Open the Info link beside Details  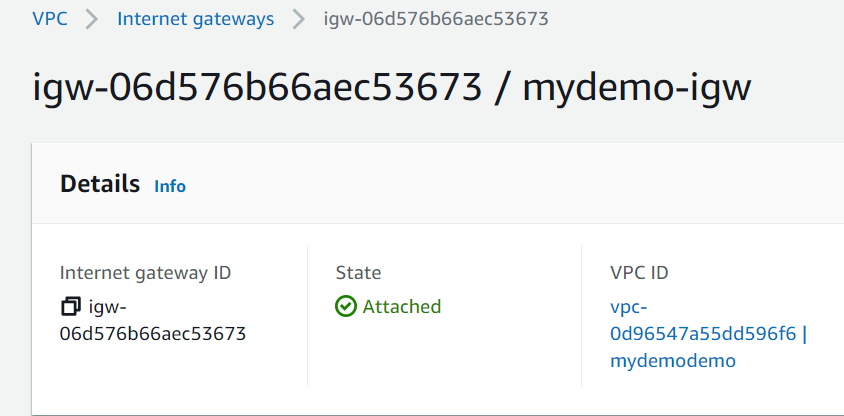pos(169,186)
